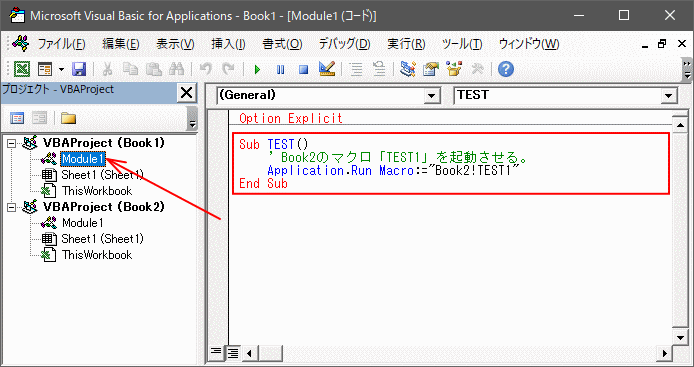Select ThisWorkbook under Book2

coord(97,255)
